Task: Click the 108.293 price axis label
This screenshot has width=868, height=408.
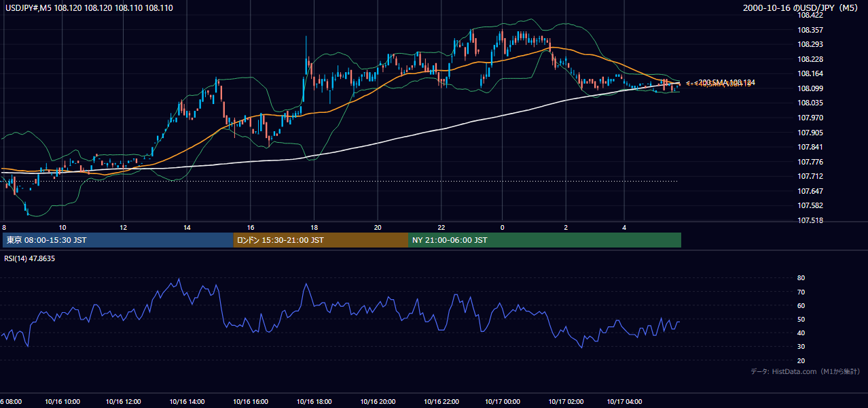Action: click(811, 45)
